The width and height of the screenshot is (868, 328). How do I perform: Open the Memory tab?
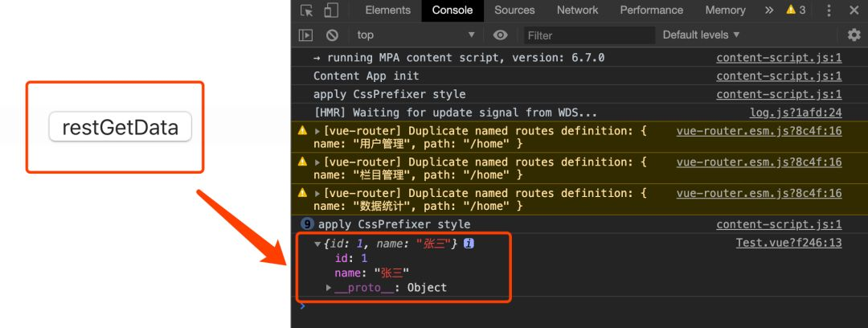tap(725, 10)
